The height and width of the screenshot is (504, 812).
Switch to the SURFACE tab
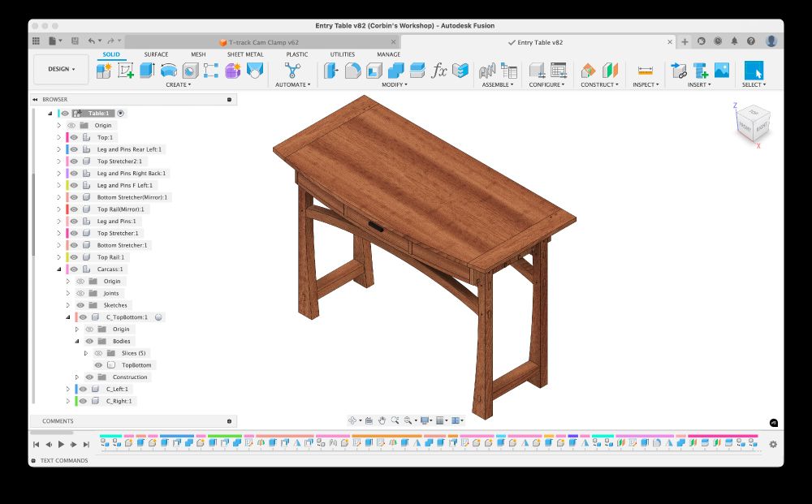(156, 54)
